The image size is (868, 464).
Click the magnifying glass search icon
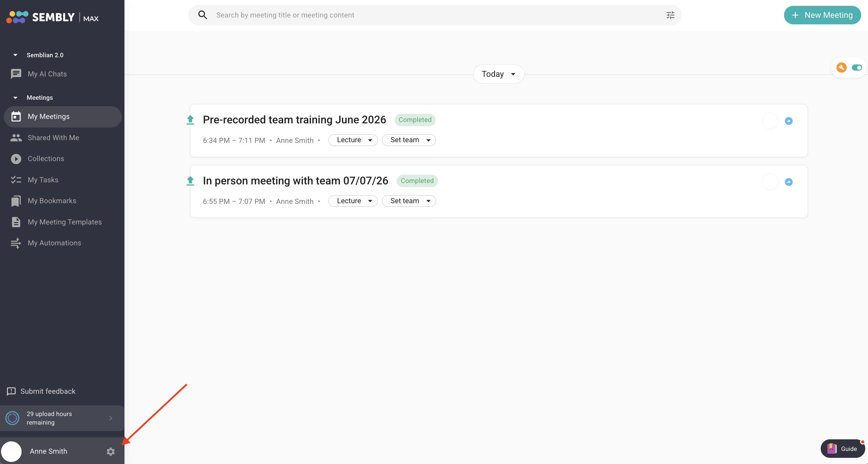coord(203,15)
